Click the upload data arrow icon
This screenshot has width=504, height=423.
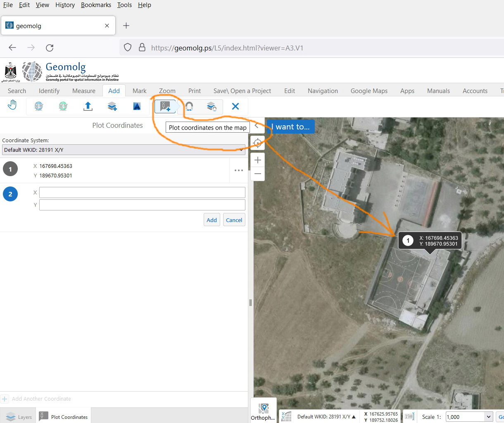tap(88, 106)
